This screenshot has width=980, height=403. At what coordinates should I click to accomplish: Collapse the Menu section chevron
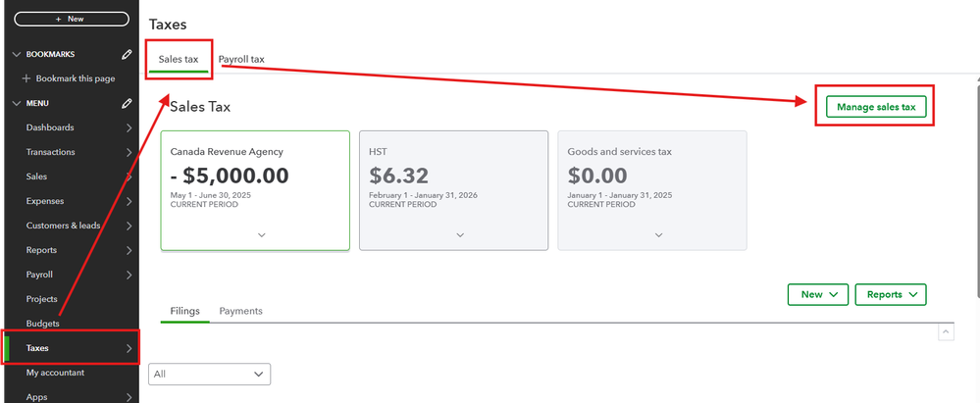(x=16, y=103)
